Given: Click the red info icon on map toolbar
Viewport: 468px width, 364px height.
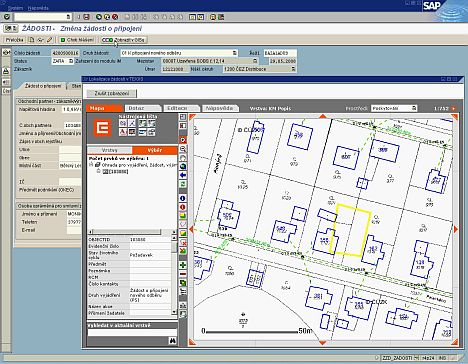Looking at the screenshot, I should [x=183, y=207].
